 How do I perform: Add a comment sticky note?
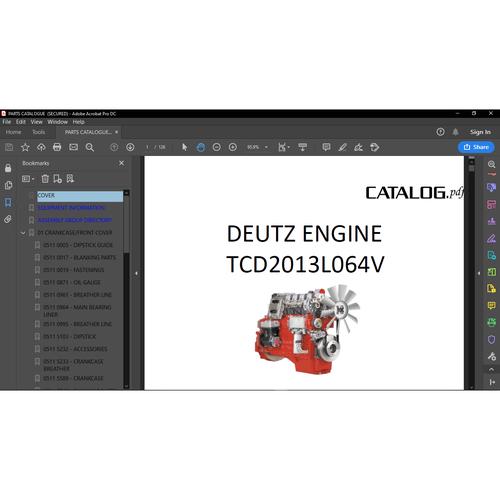point(326,147)
